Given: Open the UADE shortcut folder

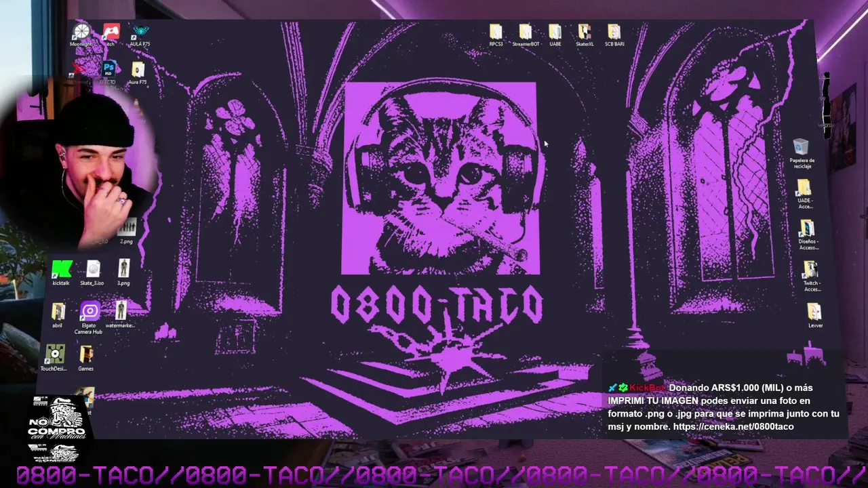Looking at the screenshot, I should tap(805, 194).
